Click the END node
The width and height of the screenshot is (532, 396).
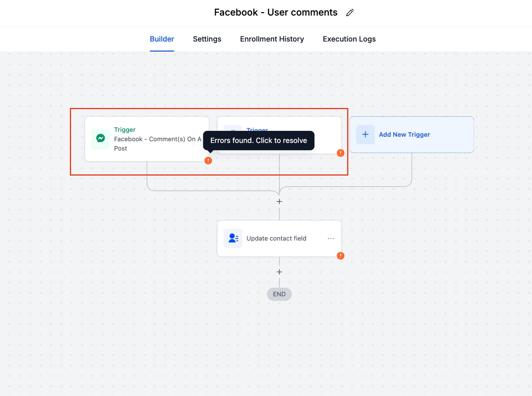tap(279, 294)
